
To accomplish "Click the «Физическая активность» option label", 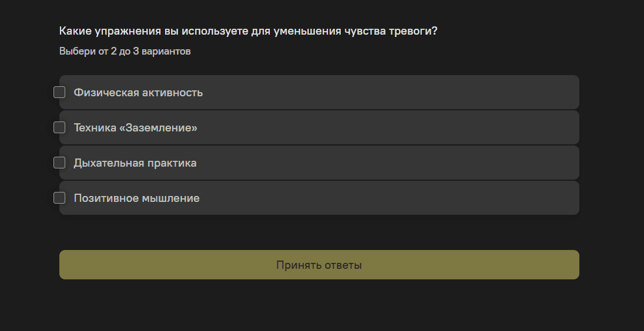I will click(138, 93).
